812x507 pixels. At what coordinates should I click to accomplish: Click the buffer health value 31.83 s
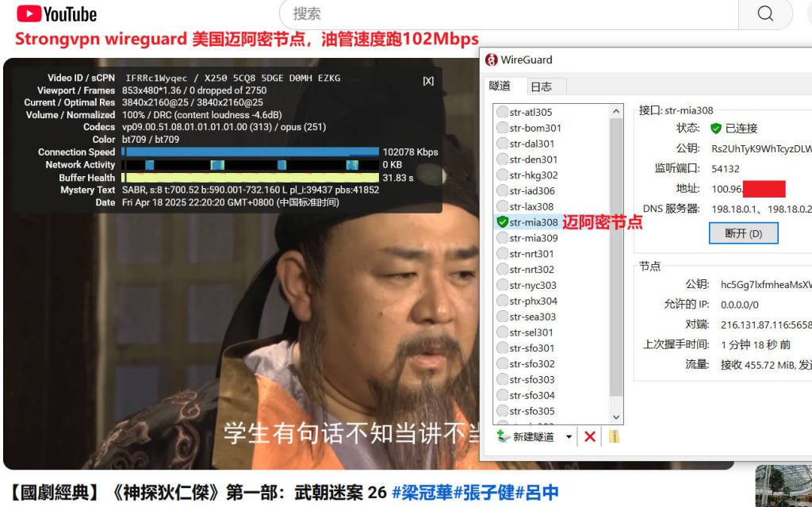[398, 177]
